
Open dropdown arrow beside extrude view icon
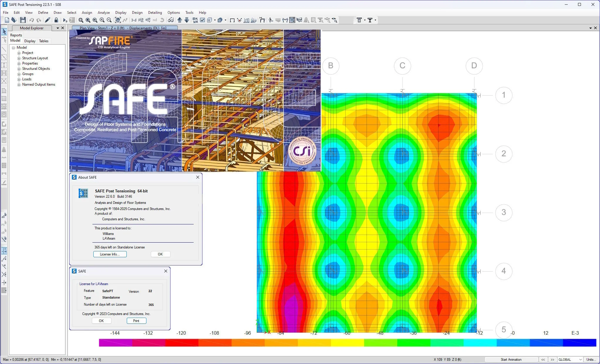click(215, 20)
